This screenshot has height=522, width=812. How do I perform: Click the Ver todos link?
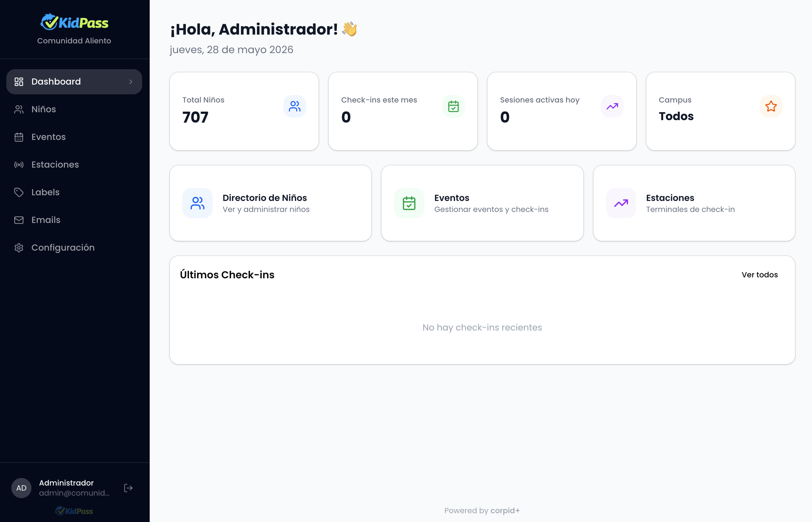(759, 275)
